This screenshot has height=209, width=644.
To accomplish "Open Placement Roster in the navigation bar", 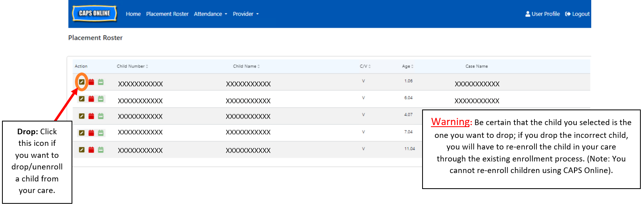I will point(167,14).
